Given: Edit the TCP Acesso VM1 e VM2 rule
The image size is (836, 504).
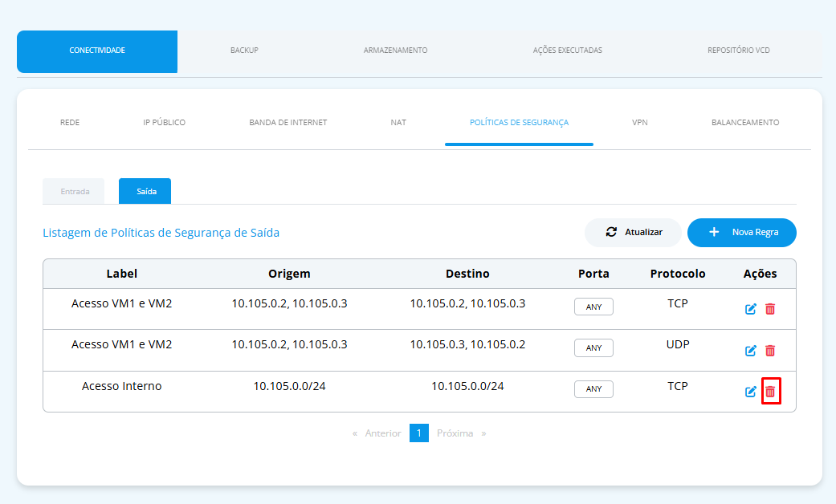Looking at the screenshot, I should point(751,309).
